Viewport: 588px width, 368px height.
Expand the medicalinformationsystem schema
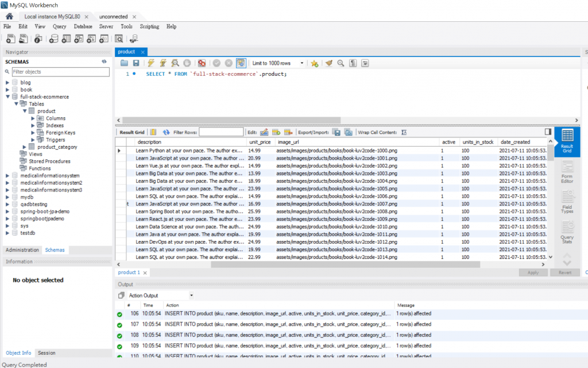(7, 175)
